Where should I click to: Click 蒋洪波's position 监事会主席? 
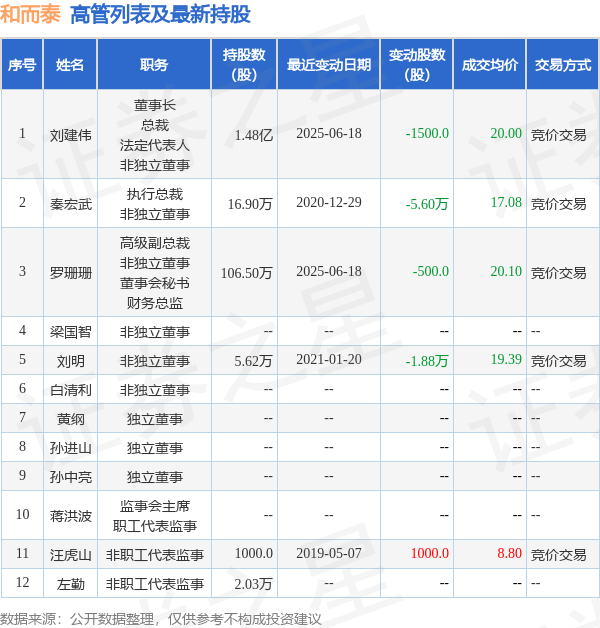(155, 506)
